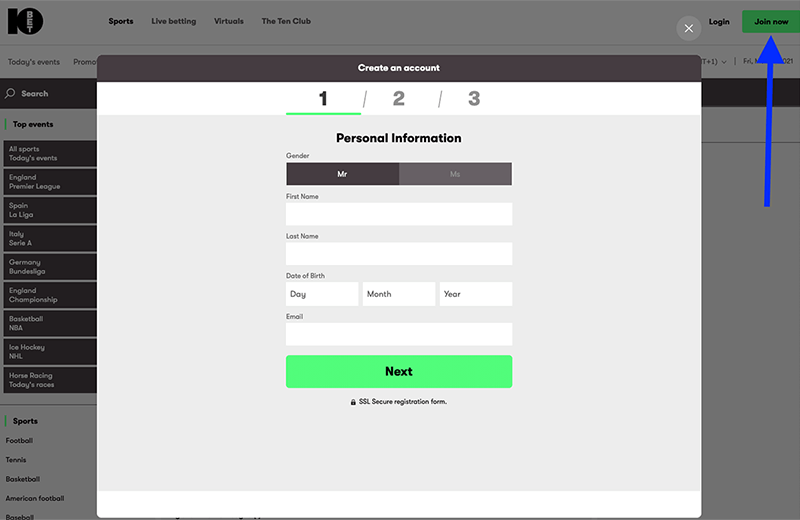The height and width of the screenshot is (520, 800).
Task: Click the 10bet logo icon
Action: 25,22
